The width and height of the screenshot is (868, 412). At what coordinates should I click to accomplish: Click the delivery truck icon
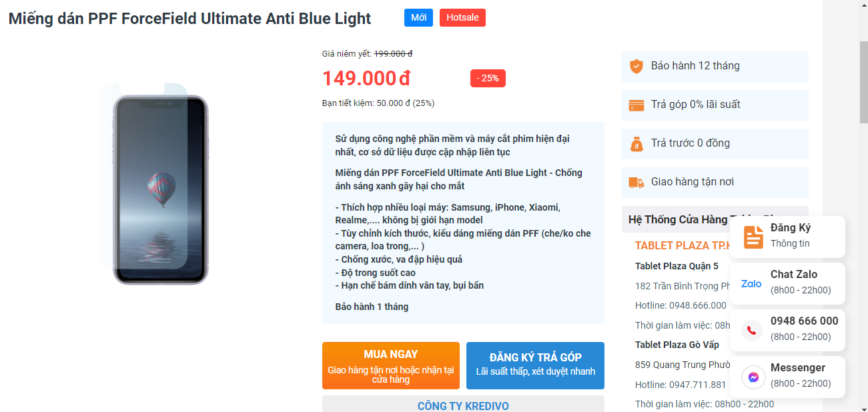coord(636,182)
